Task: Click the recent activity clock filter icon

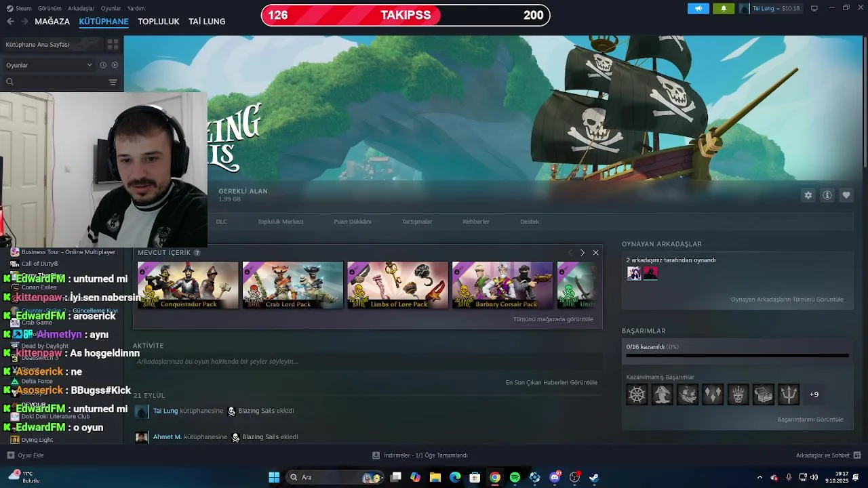Action: [x=103, y=65]
